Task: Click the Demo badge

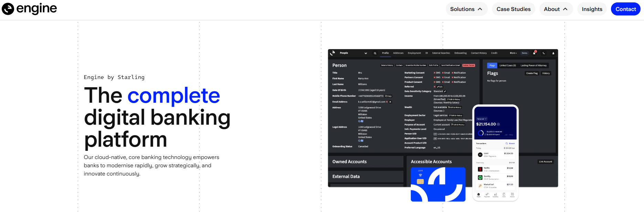Action: pos(524,53)
